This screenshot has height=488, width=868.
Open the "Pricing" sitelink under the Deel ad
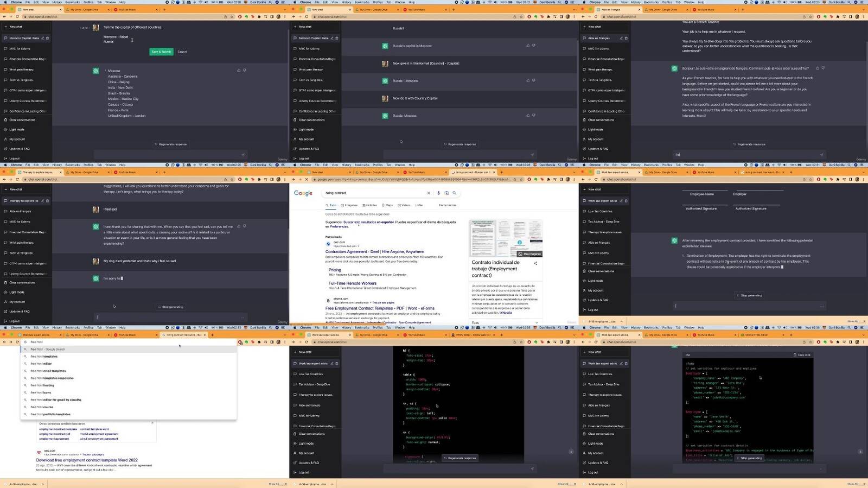[335, 270]
